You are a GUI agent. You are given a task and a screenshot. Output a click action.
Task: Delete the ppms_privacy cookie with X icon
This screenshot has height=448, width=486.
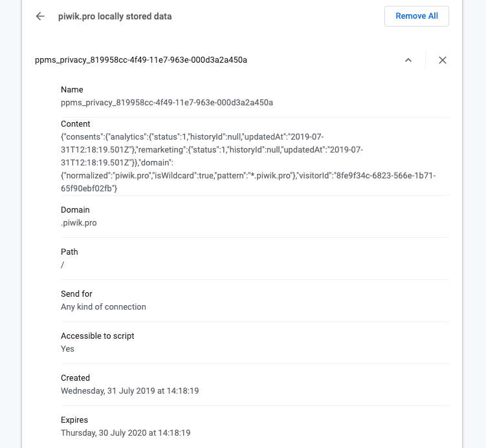(443, 60)
